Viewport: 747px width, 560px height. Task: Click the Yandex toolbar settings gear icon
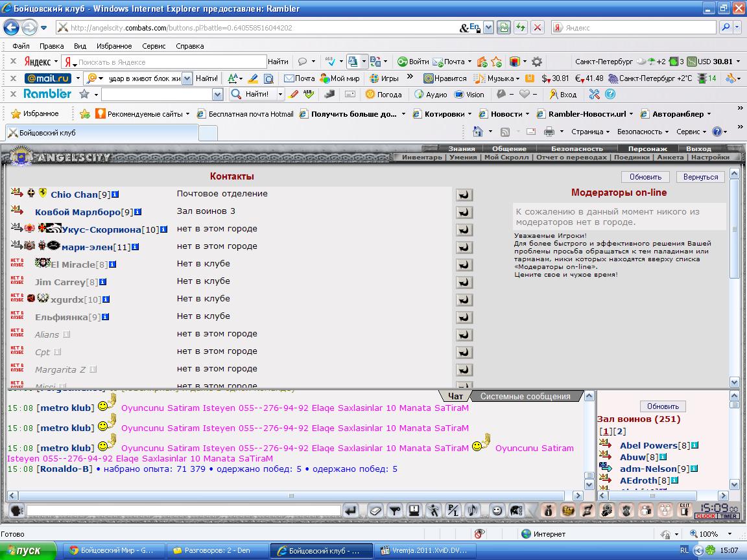pos(537,62)
